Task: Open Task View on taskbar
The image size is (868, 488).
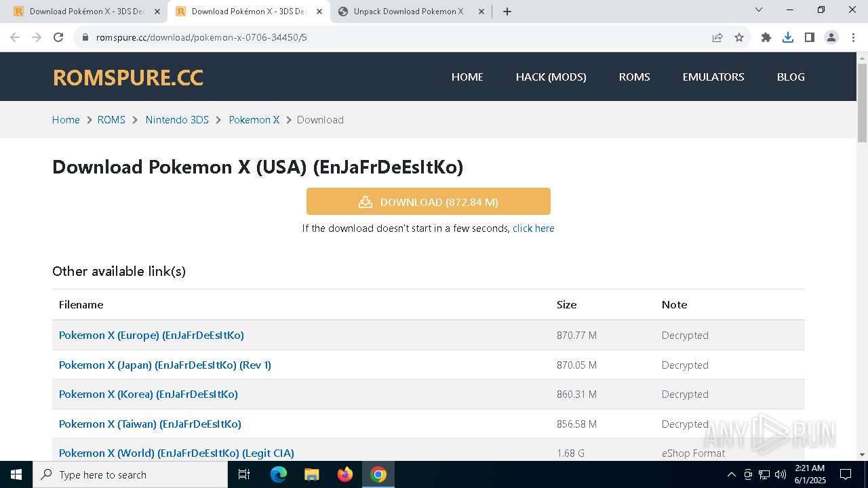Action: [244, 474]
